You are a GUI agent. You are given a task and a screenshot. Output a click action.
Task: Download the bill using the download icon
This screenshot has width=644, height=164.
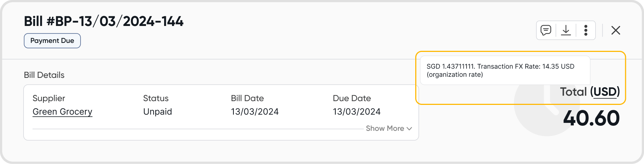pos(566,30)
